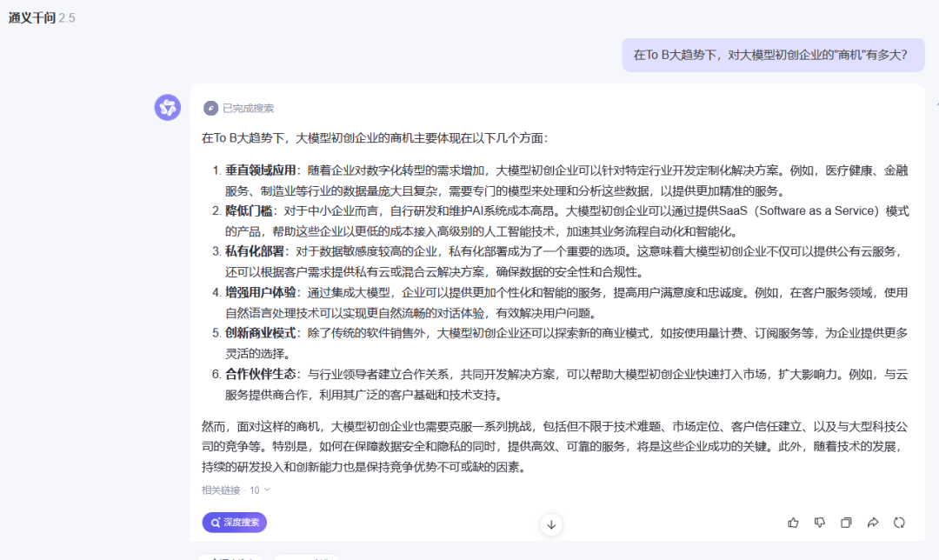The image size is (939, 560).
Task: Click the 垂直领域应用 heading
Action: coord(261,170)
